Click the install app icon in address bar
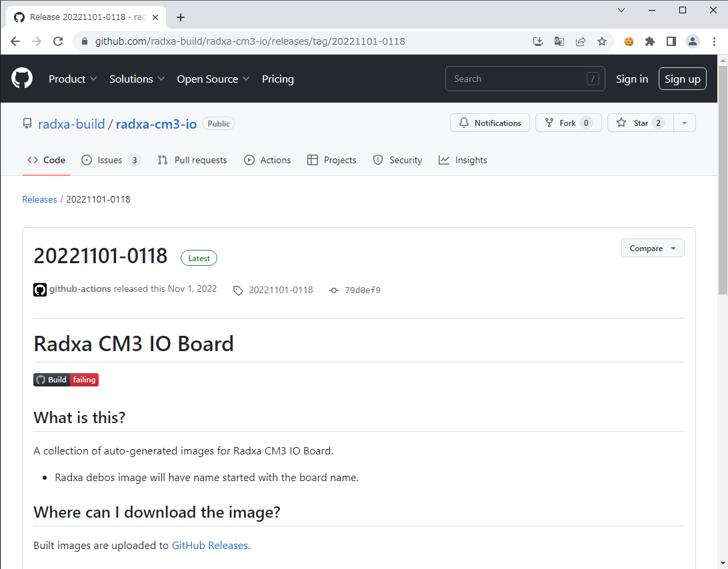 click(537, 41)
